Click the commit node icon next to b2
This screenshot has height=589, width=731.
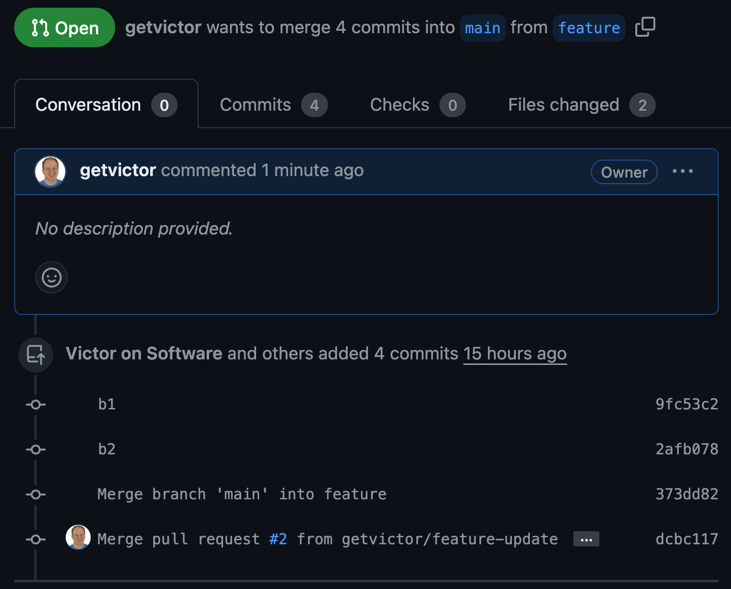(x=36, y=449)
